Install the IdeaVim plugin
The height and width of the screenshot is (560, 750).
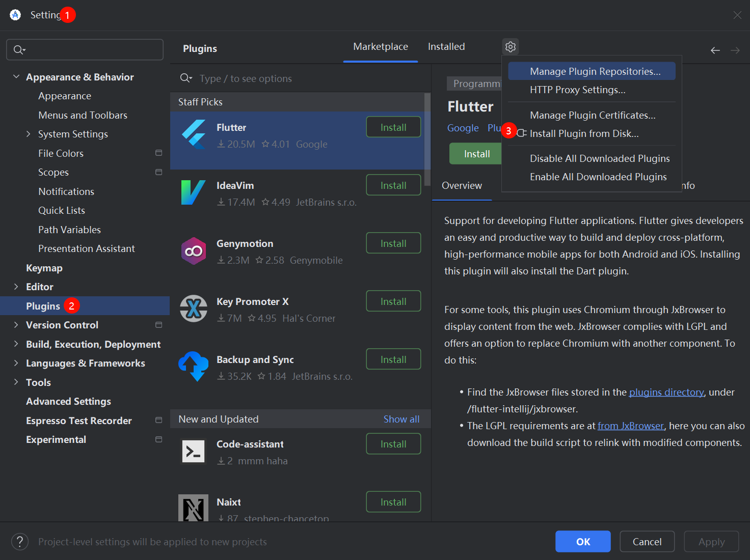[393, 185]
